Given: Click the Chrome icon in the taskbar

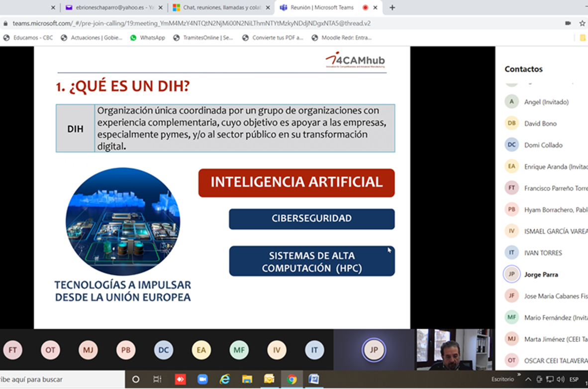Looking at the screenshot, I should pos(292,380).
